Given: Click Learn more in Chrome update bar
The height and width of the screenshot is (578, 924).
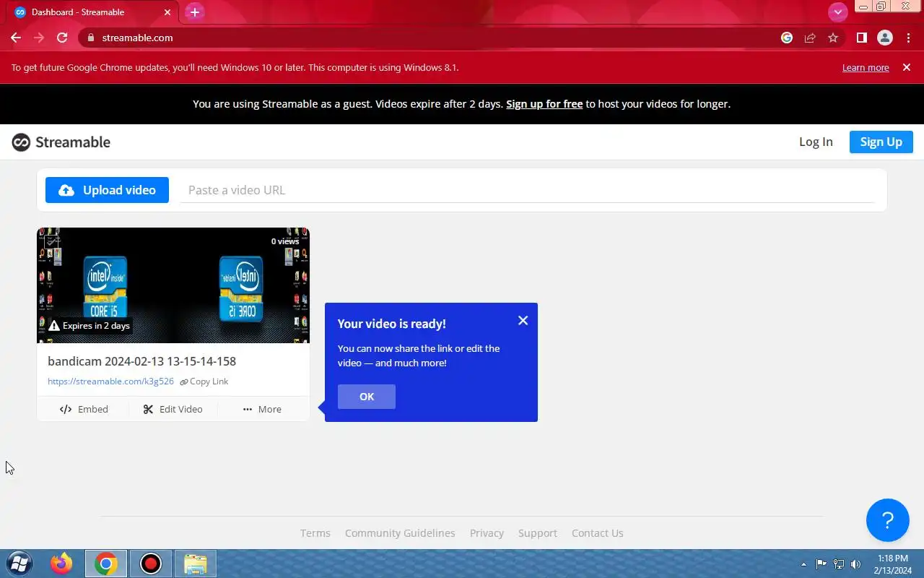Looking at the screenshot, I should [x=866, y=68].
